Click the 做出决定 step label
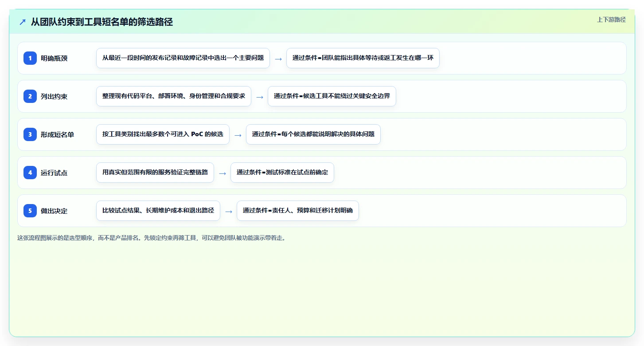This screenshot has height=346, width=644. pos(54,211)
